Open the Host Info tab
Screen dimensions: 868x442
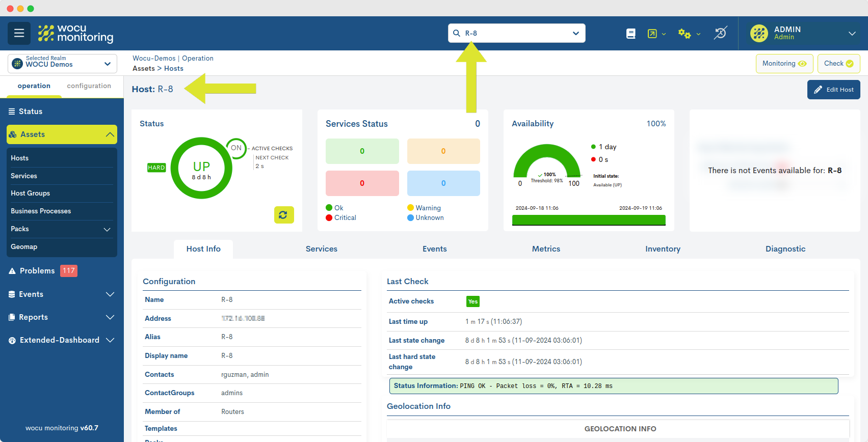tap(203, 249)
